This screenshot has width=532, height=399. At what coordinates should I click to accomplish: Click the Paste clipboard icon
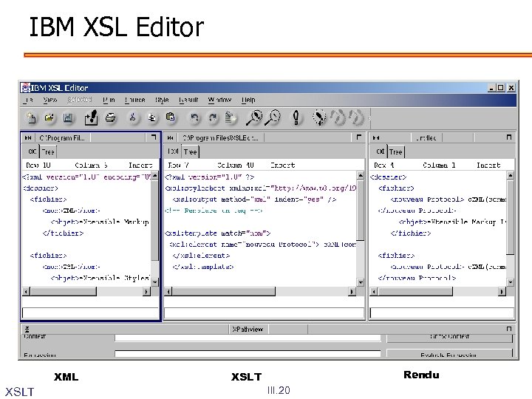point(171,117)
